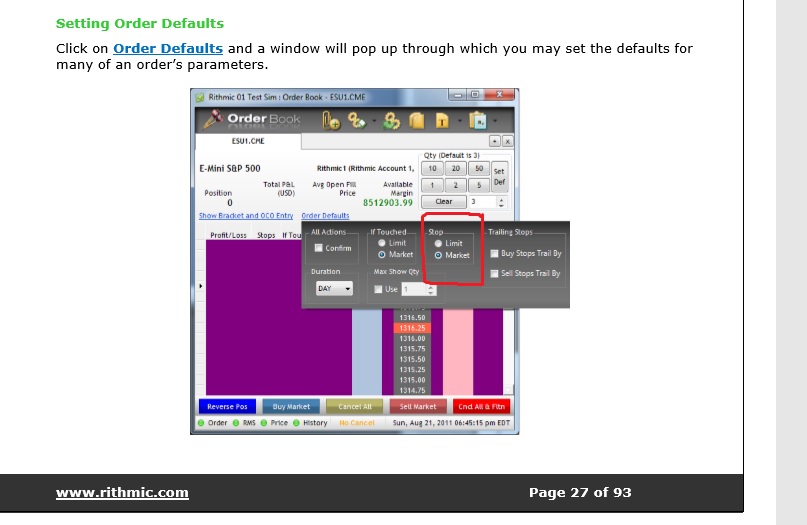
Task: Click the 1315.50 price cell
Action: (412, 359)
